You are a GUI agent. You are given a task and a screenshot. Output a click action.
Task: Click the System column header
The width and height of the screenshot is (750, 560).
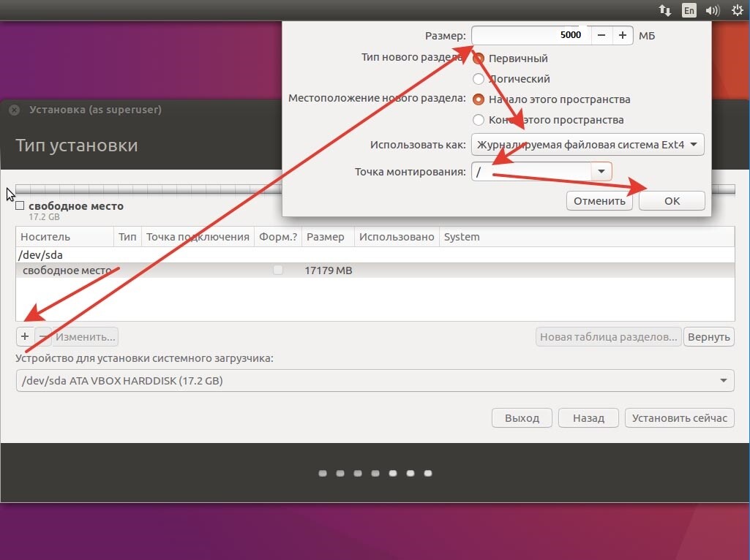pyautogui.click(x=587, y=237)
